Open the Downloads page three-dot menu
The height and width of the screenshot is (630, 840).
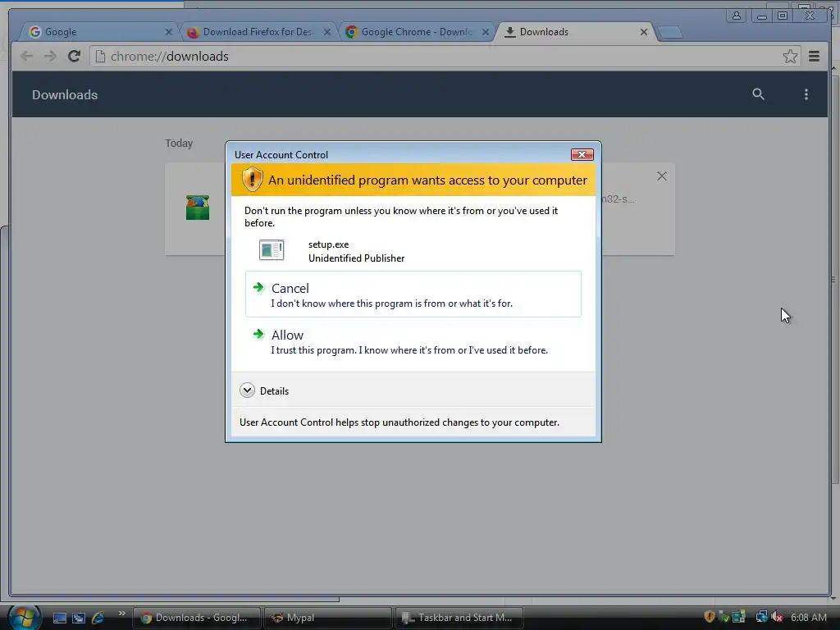pyautogui.click(x=806, y=94)
